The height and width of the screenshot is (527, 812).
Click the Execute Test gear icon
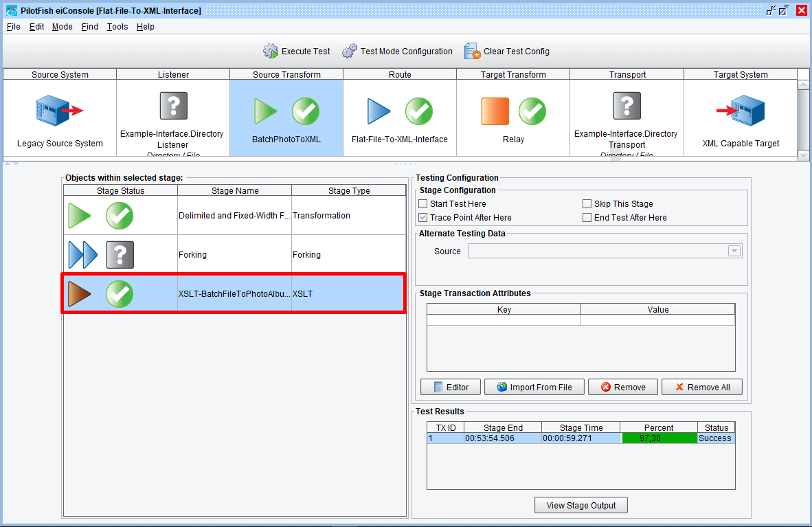point(270,51)
